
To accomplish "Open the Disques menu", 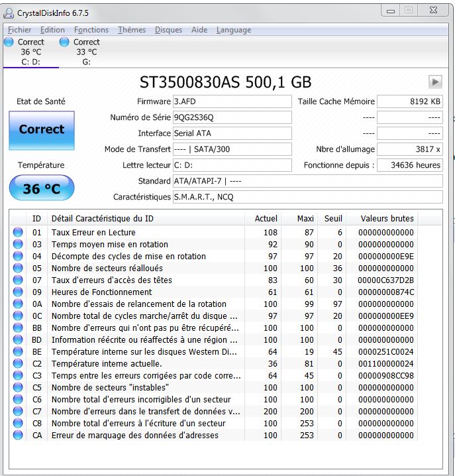I will (168, 30).
